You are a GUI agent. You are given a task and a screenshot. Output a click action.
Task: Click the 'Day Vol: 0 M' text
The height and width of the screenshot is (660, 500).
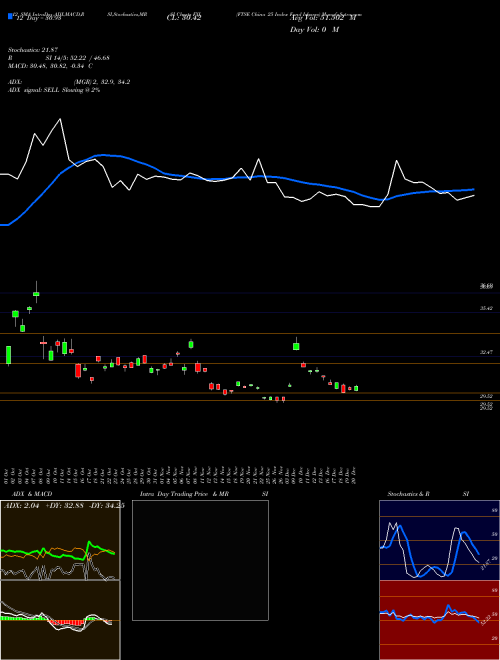314,30
